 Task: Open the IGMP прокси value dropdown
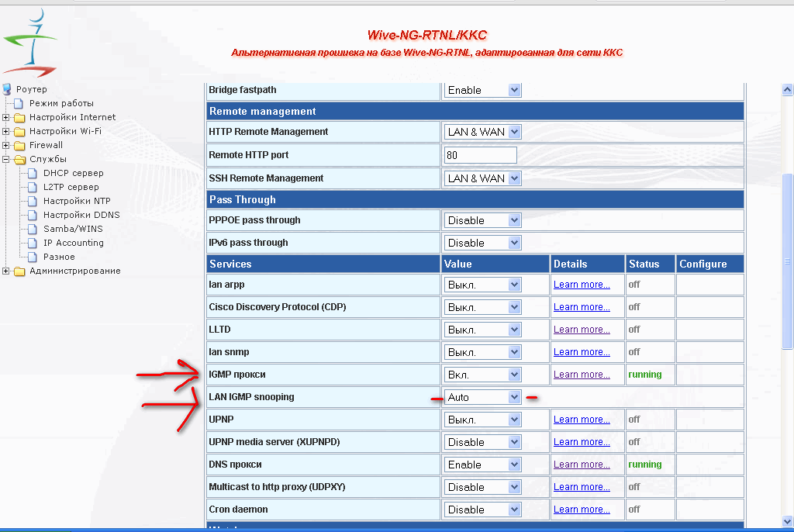pyautogui.click(x=482, y=375)
